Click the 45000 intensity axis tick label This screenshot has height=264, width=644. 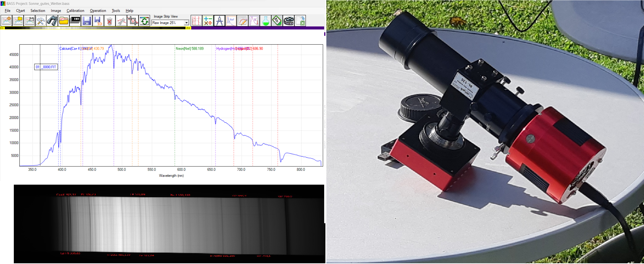click(14, 55)
